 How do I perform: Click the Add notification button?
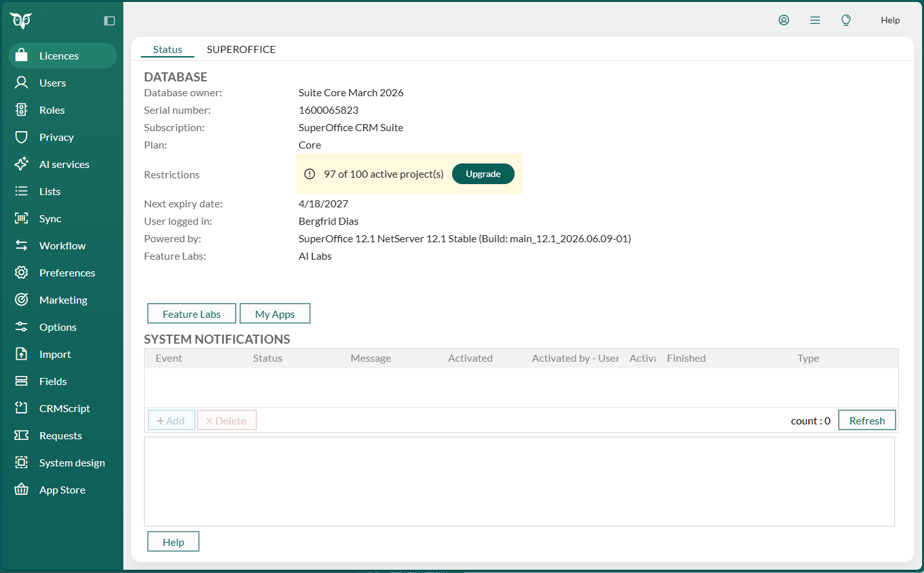(x=171, y=421)
